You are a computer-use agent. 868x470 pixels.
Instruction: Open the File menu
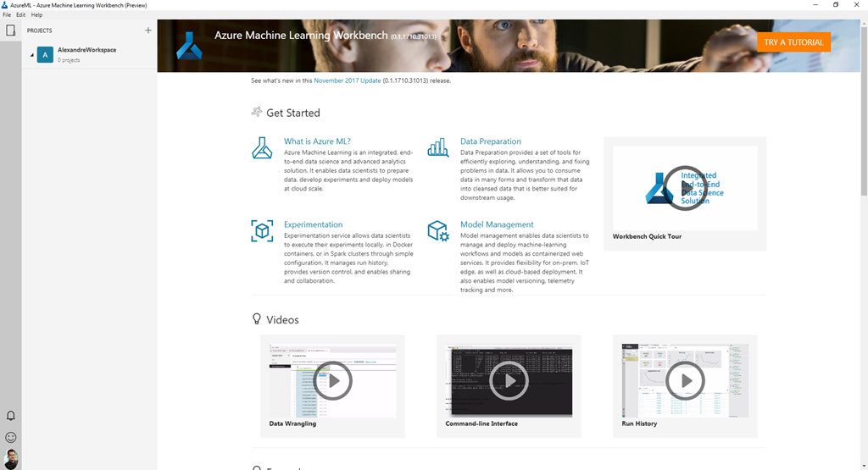(7, 15)
